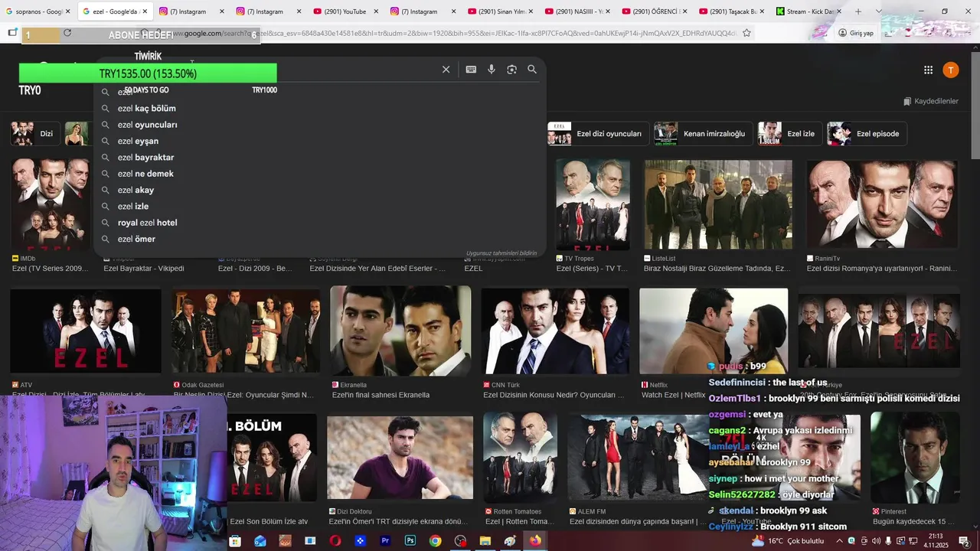Launch Opera from the taskbar
Viewport: 980px width, 551px height.
point(335,541)
